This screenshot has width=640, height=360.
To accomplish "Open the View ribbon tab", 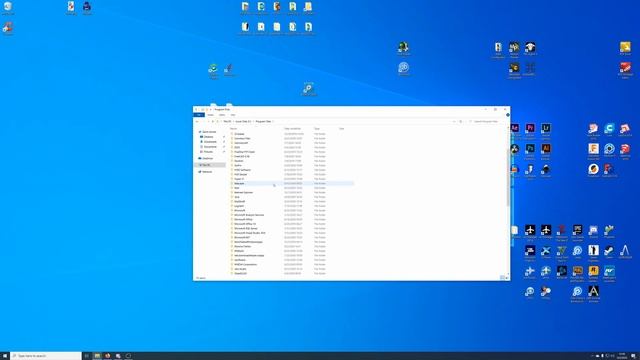I will point(232,115).
